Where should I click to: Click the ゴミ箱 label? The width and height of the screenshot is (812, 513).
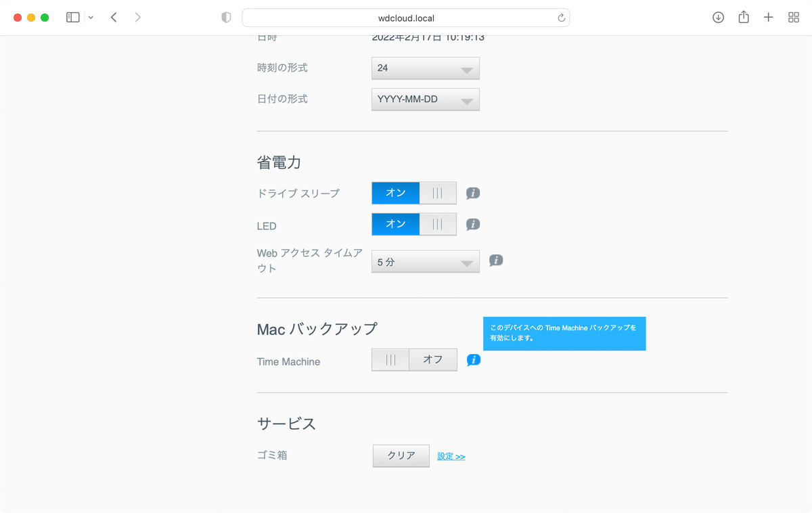(272, 455)
